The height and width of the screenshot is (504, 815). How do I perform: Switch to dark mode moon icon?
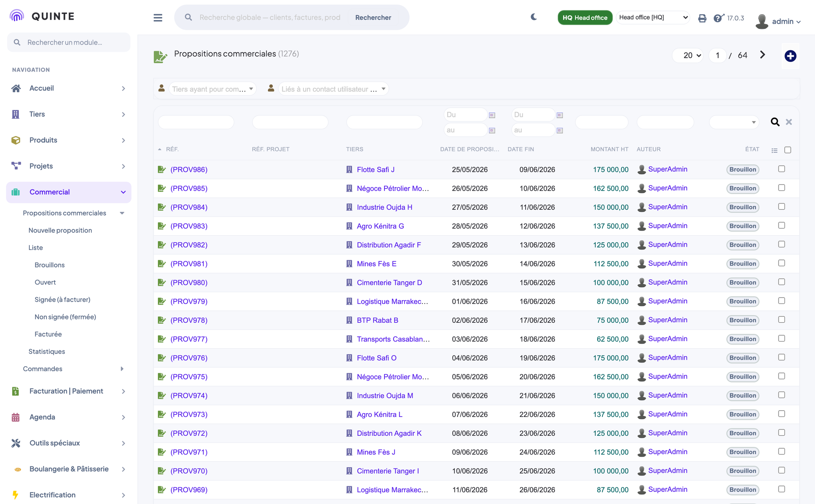(x=534, y=17)
